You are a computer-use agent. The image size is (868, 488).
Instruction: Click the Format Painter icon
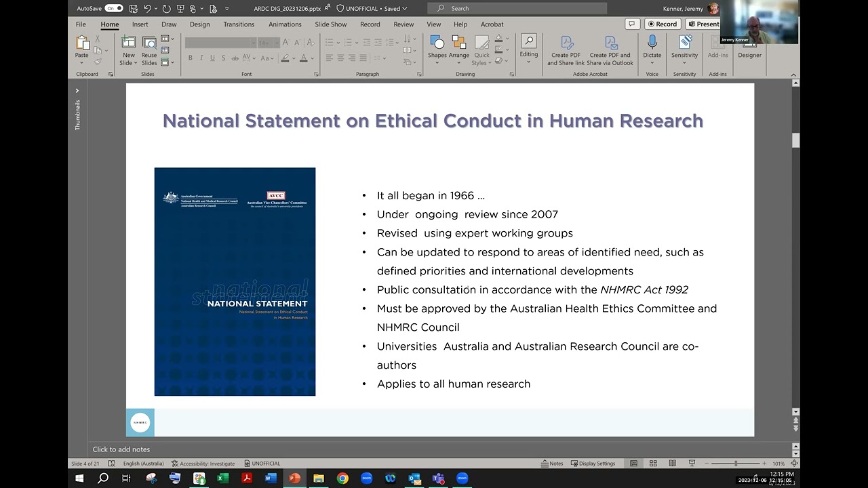pos(98,61)
